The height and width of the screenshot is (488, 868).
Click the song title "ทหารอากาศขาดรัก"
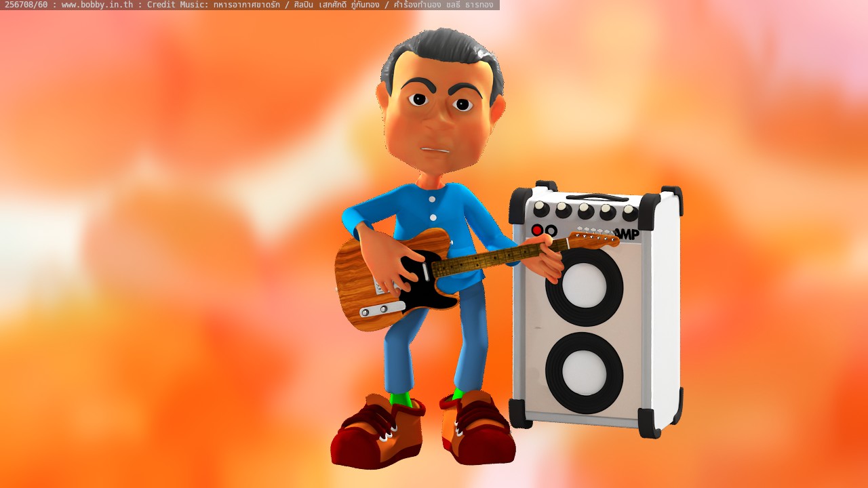pyautogui.click(x=246, y=5)
